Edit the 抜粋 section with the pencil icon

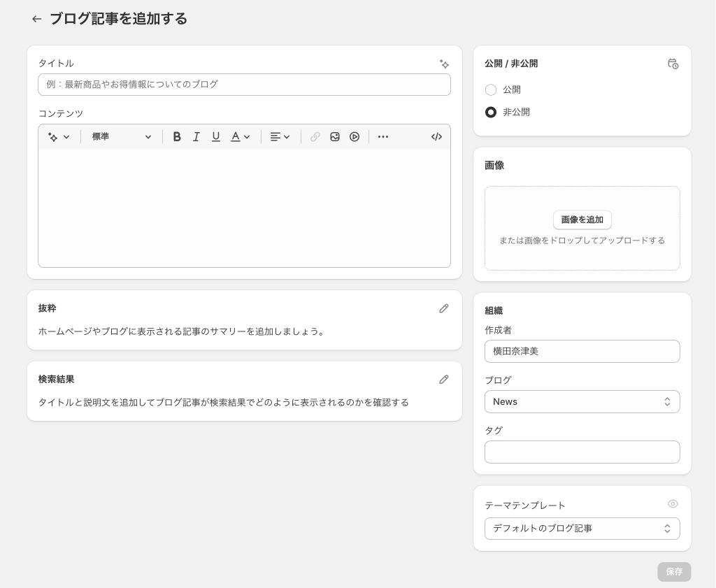444,308
